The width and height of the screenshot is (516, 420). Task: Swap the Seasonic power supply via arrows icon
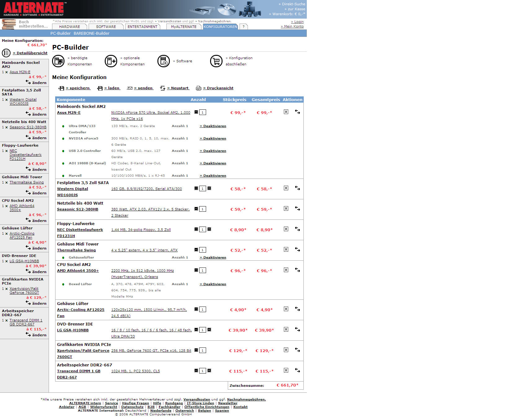(x=298, y=209)
